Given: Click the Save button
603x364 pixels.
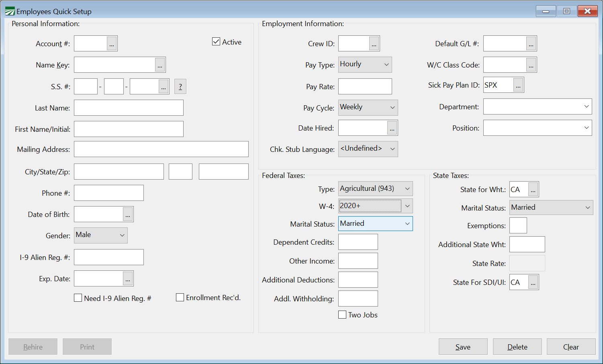Looking at the screenshot, I should coord(463,347).
